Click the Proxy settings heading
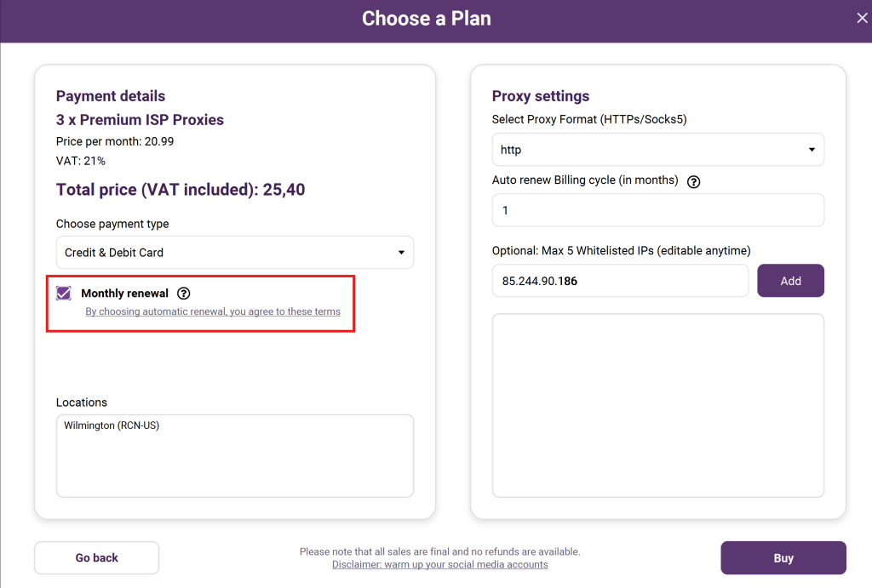This screenshot has height=588, width=872. tap(541, 96)
